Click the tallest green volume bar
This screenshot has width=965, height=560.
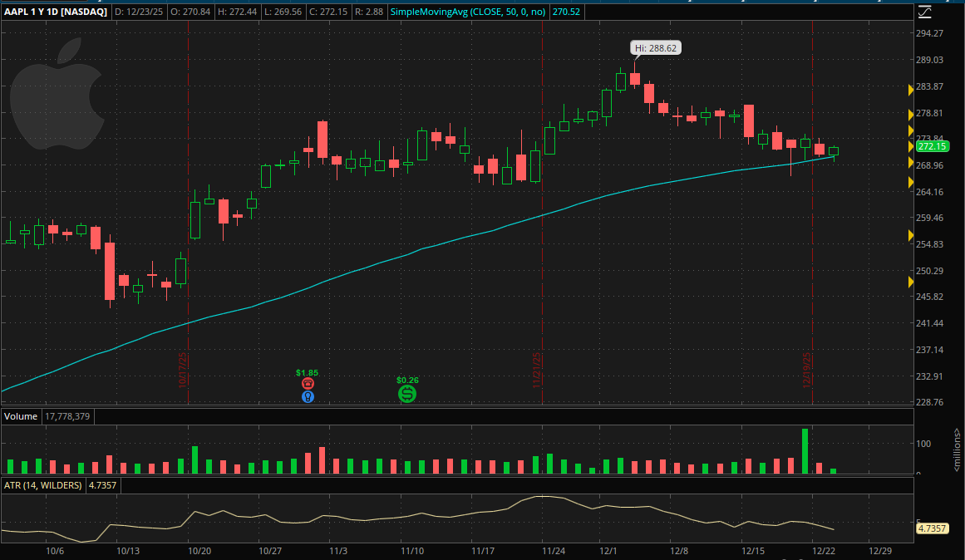[x=805, y=451]
